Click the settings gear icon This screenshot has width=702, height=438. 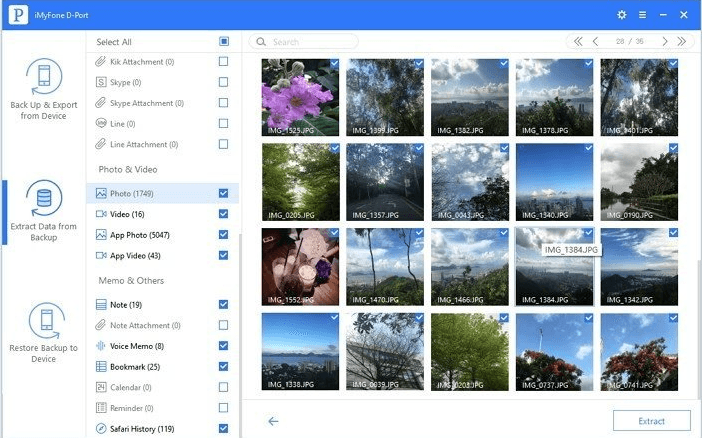[x=622, y=15]
